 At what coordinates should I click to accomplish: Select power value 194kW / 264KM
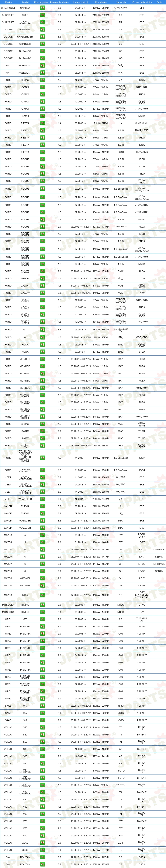coord(101,619)
